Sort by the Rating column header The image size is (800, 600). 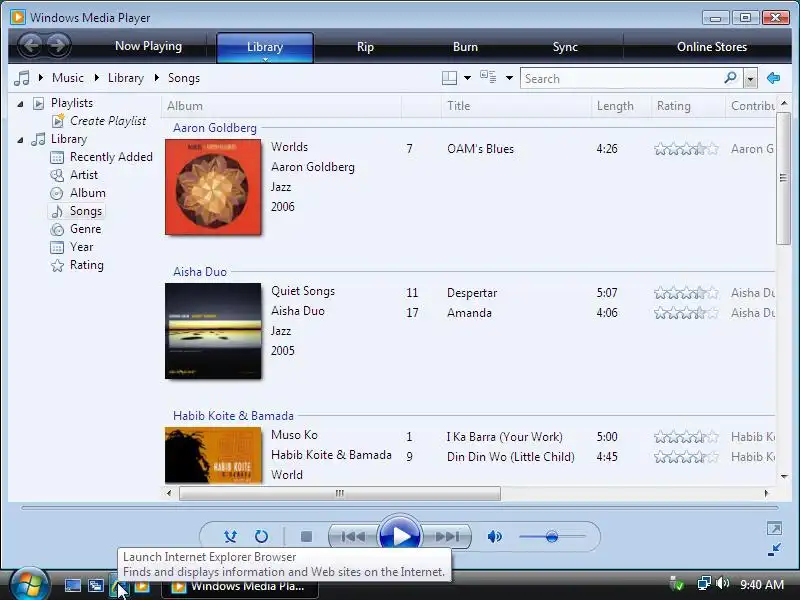(688, 106)
